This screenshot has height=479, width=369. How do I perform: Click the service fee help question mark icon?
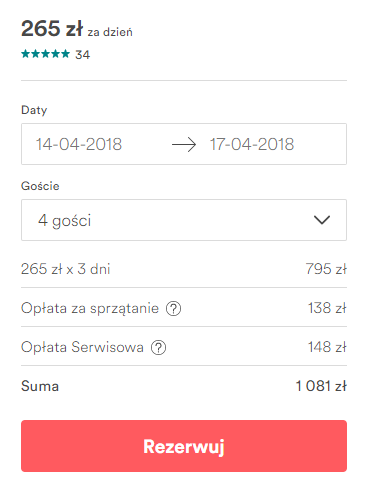[158, 347]
